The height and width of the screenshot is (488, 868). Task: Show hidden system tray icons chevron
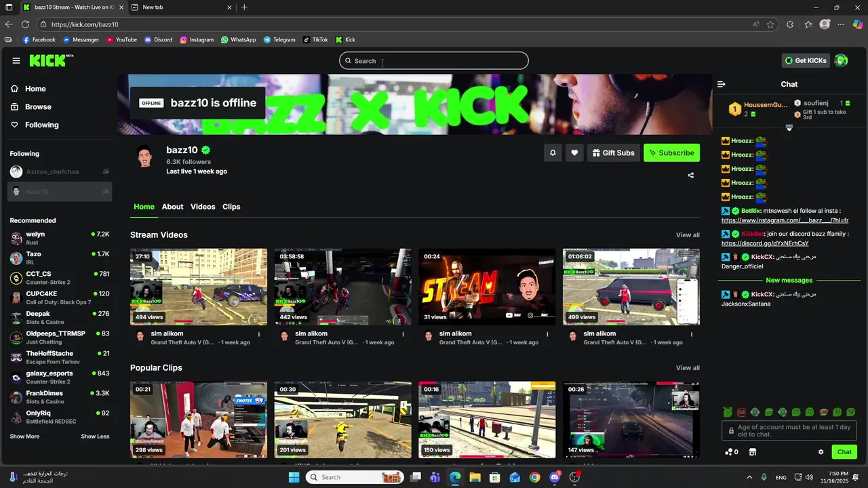(x=749, y=477)
